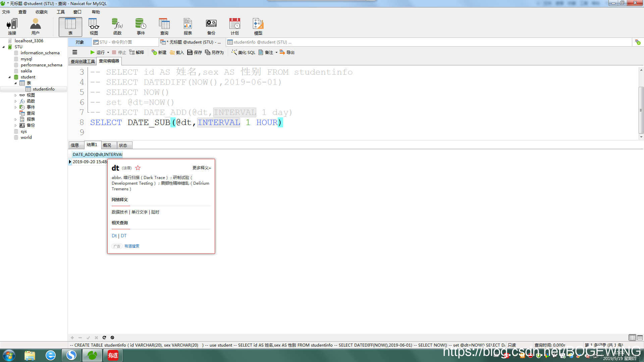This screenshot has height=362, width=644.
Task: Expand the 视图 tree node
Action: point(15,95)
